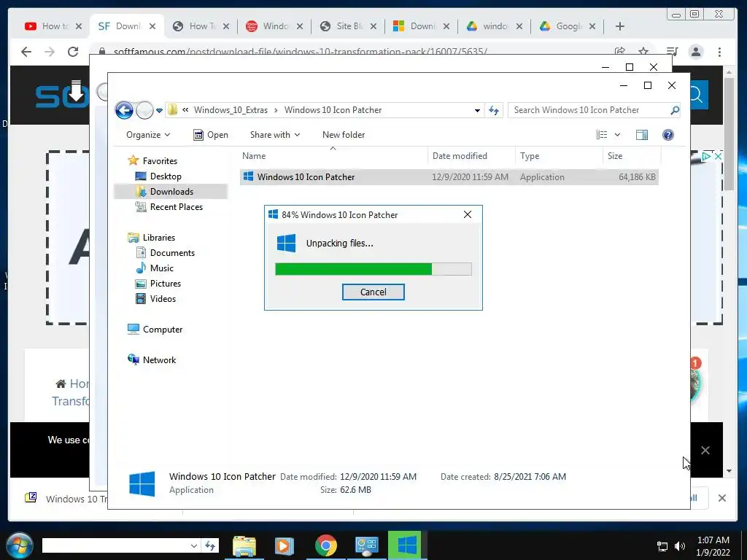Select Favorites in the navigation pane

click(160, 161)
